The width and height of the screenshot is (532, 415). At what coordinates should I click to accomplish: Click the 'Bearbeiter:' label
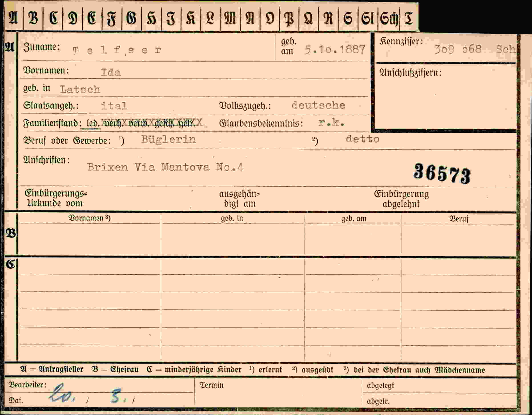pyautogui.click(x=28, y=385)
